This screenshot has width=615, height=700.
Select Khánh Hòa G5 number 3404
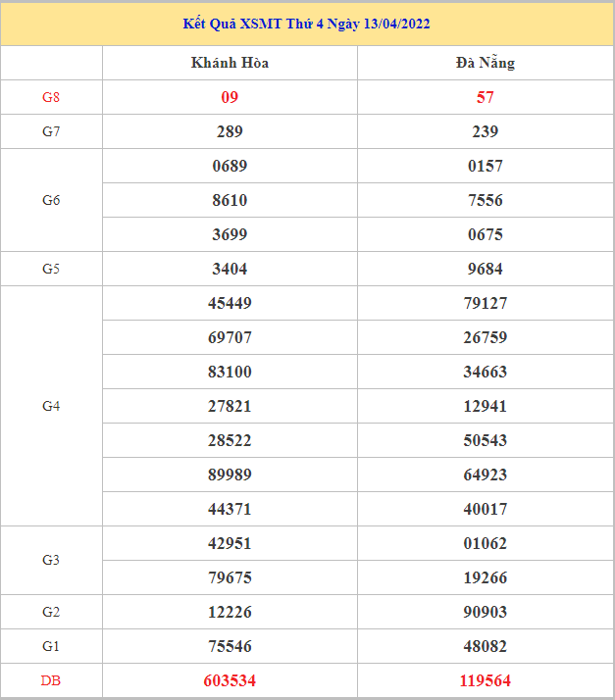pos(230,269)
